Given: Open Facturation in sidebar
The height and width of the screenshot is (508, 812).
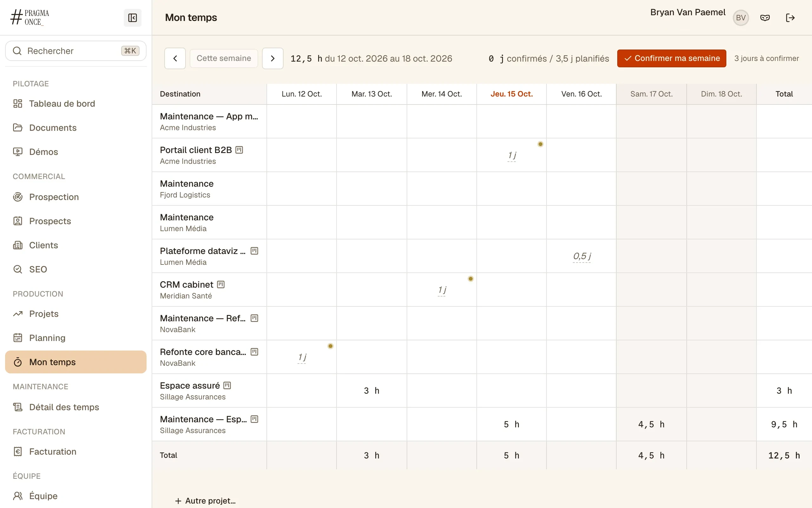Looking at the screenshot, I should tap(76, 451).
